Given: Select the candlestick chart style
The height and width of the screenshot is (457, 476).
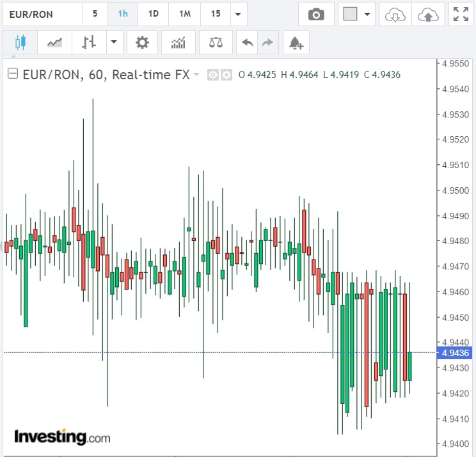Looking at the screenshot, I should pos(20,43).
